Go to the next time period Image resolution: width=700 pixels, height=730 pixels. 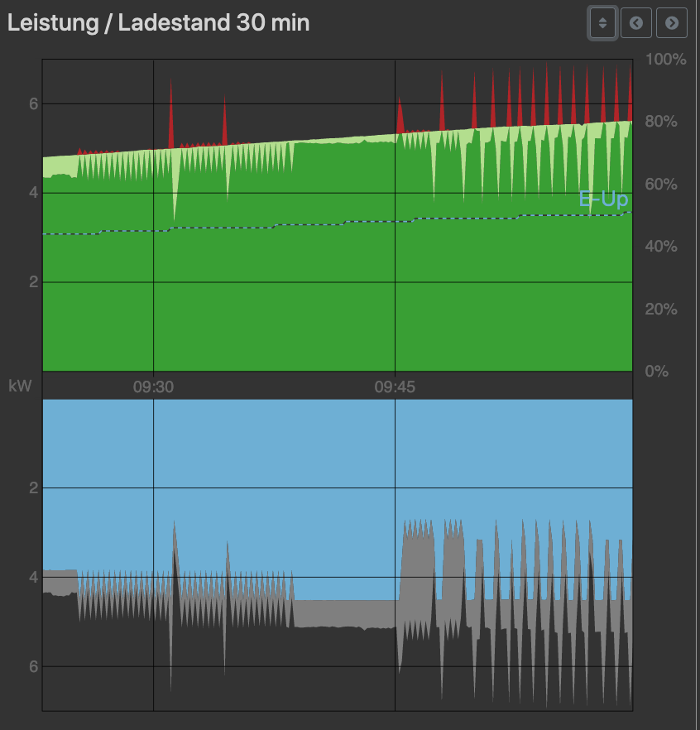[672, 23]
